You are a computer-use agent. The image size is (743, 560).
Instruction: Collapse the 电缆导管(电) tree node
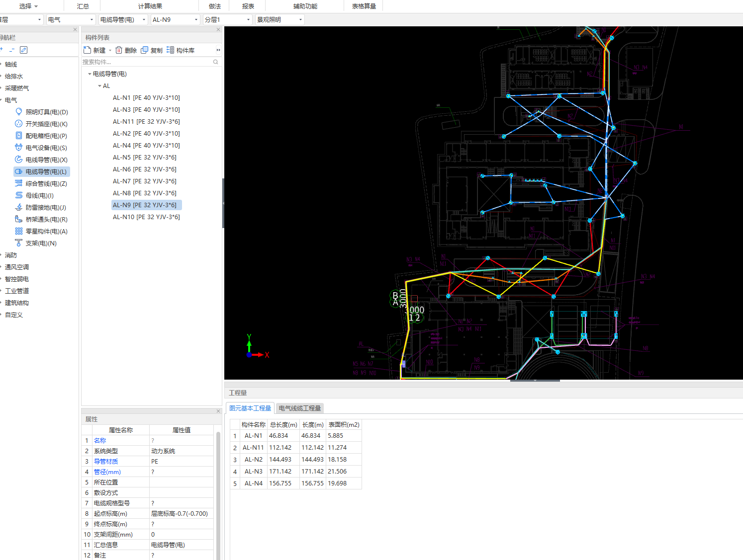tap(90, 74)
